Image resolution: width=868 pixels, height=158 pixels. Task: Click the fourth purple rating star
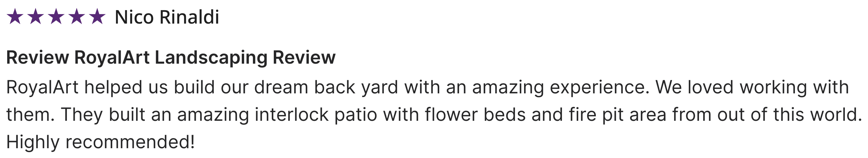(77, 17)
